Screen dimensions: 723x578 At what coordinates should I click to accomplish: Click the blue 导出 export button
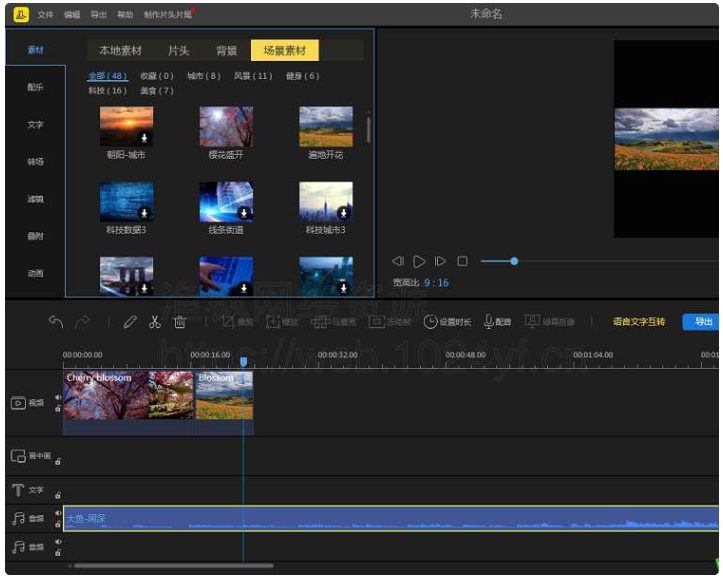pos(703,322)
